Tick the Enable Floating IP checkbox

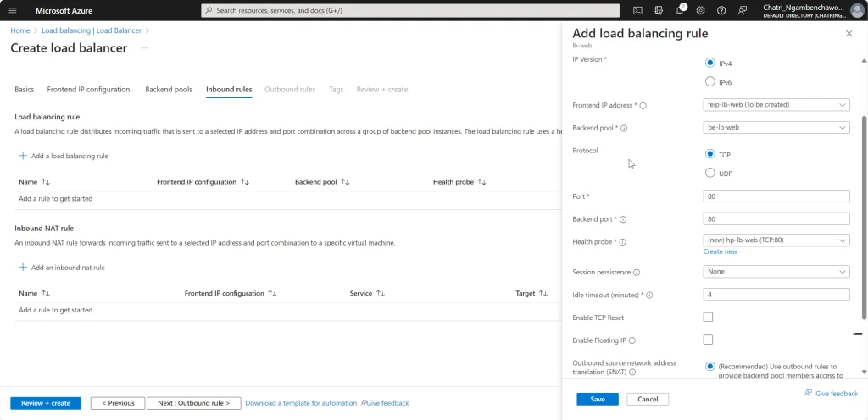(708, 340)
